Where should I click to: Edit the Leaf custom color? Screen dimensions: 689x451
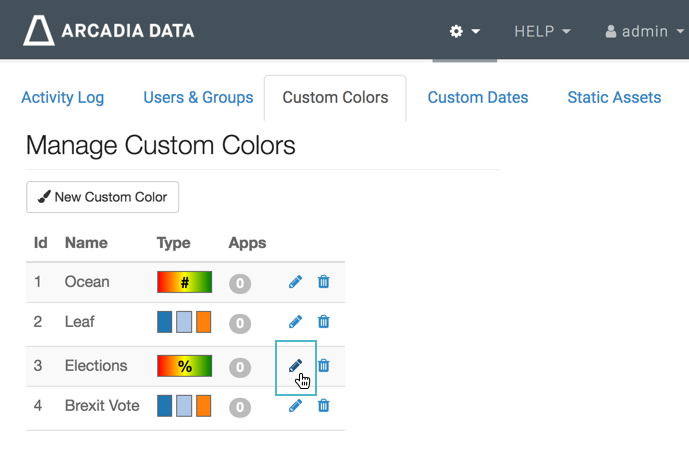click(x=295, y=322)
